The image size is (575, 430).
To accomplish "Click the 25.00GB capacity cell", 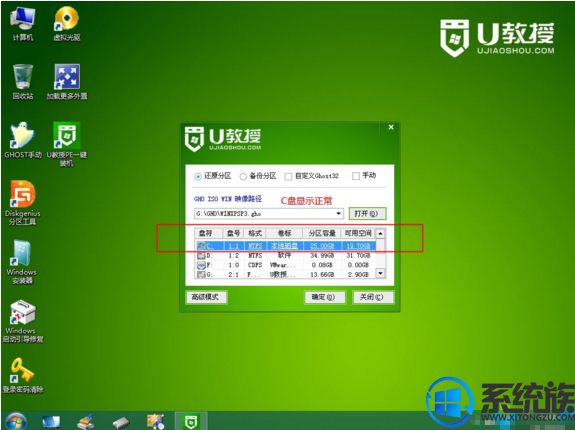I will tap(322, 246).
